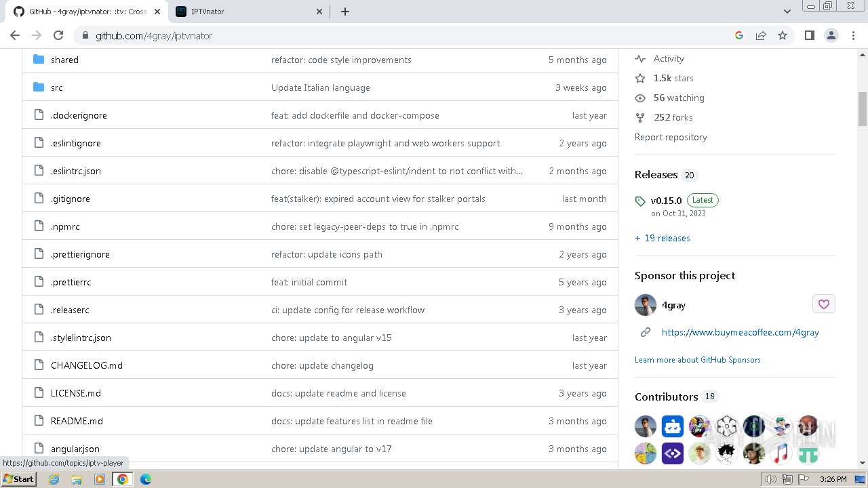Open the src folder
Image resolution: width=868 pixels, height=488 pixels.
tap(57, 87)
